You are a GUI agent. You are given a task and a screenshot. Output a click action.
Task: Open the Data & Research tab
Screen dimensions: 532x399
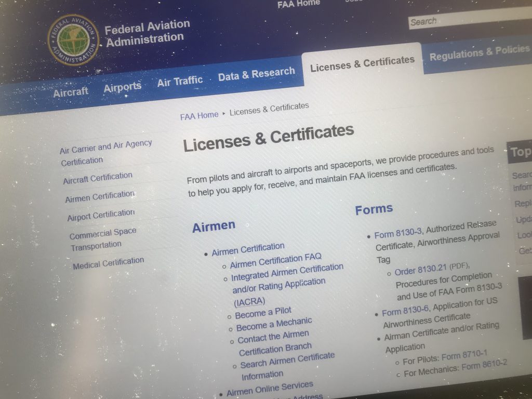click(257, 74)
